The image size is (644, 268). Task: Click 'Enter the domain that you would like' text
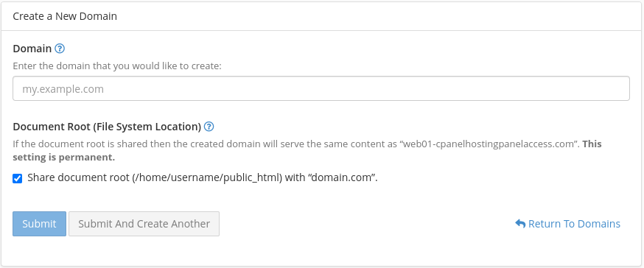click(x=117, y=66)
